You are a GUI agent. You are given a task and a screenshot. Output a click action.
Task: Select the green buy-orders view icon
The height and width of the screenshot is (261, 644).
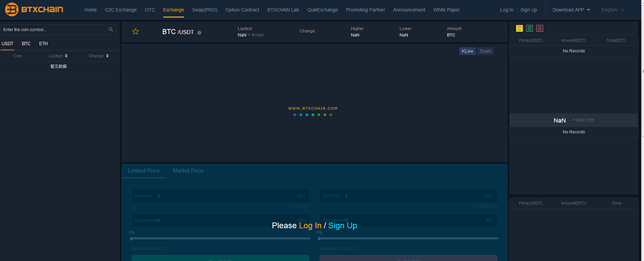point(529,28)
